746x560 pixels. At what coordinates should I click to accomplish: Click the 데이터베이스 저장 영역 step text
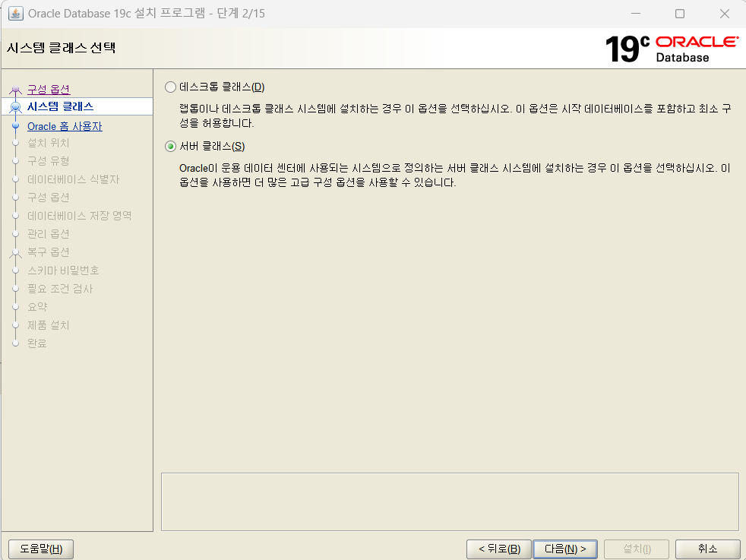80,216
